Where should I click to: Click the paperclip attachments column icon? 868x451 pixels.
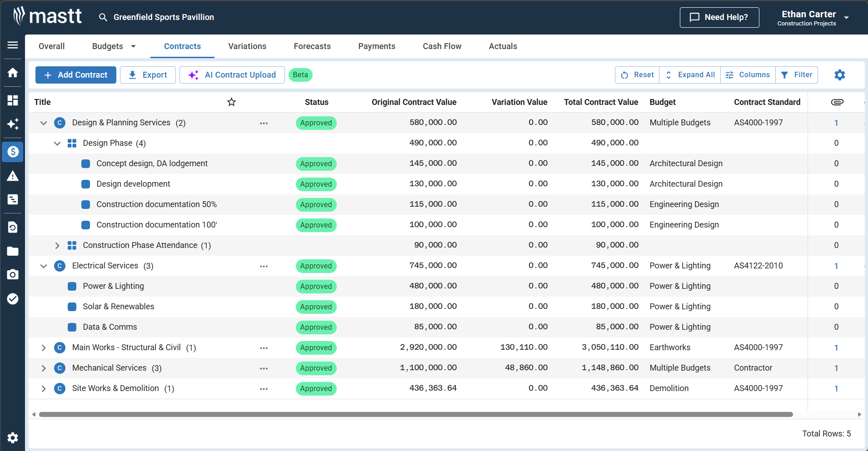837,102
